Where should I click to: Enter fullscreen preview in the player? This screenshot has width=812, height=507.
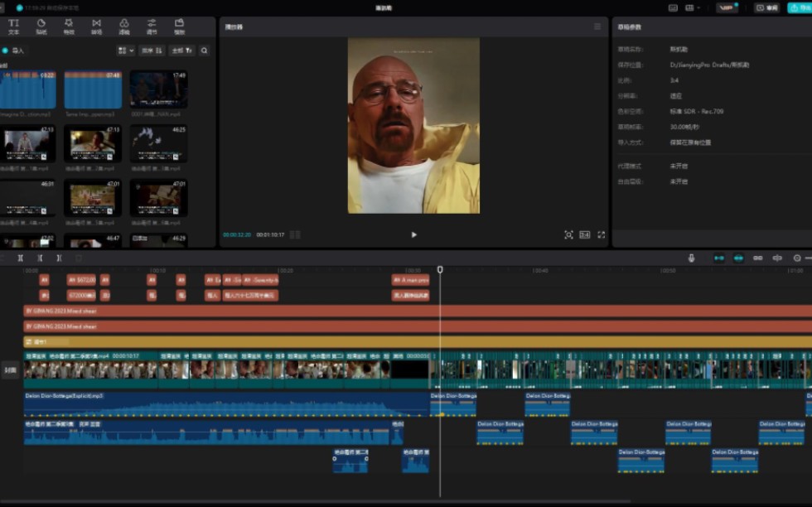pyautogui.click(x=602, y=234)
